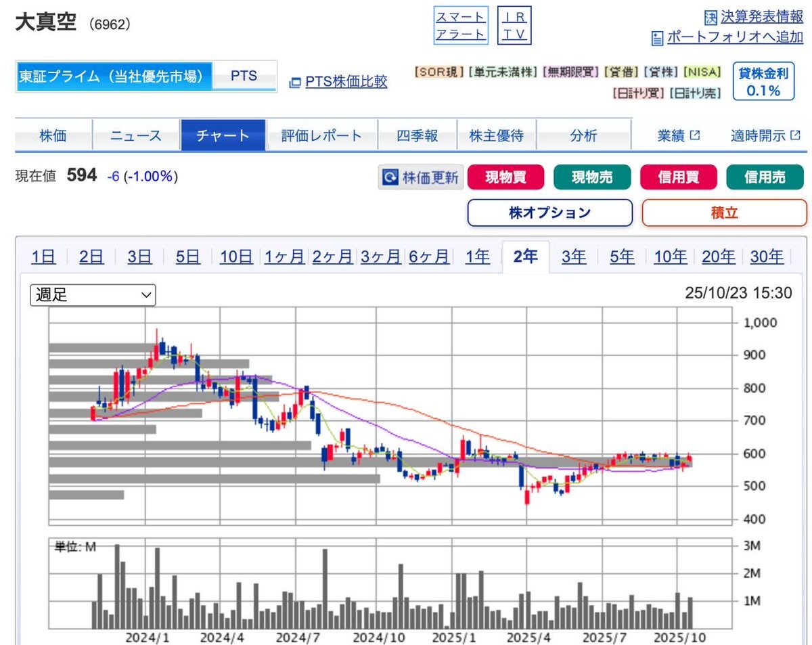Click the 現物売 button
Screen dimensions: 812x645
coord(592,177)
